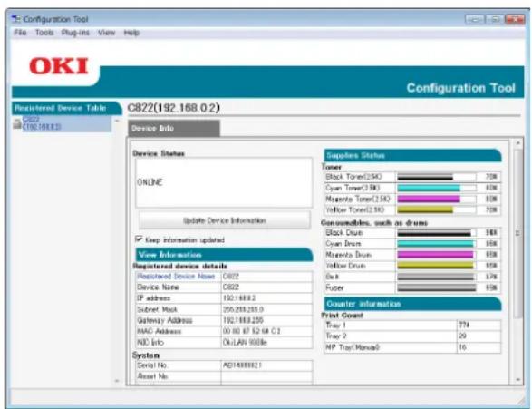532x409 pixels.
Task: Click the Black Toner percentage value
Action: (x=491, y=177)
